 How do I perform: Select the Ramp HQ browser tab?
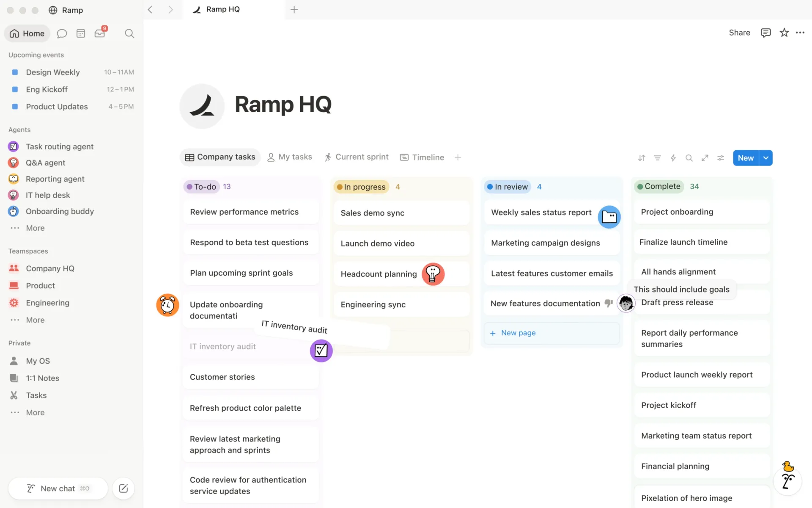[x=233, y=9]
